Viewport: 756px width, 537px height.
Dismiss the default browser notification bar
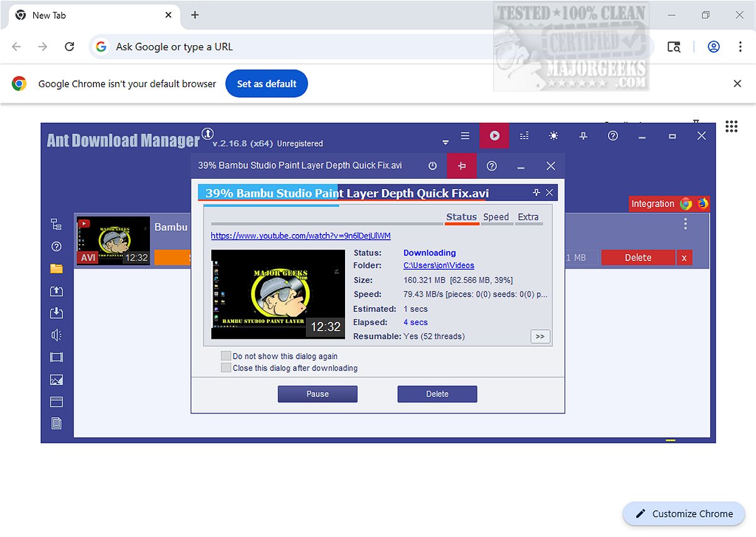pos(737,83)
